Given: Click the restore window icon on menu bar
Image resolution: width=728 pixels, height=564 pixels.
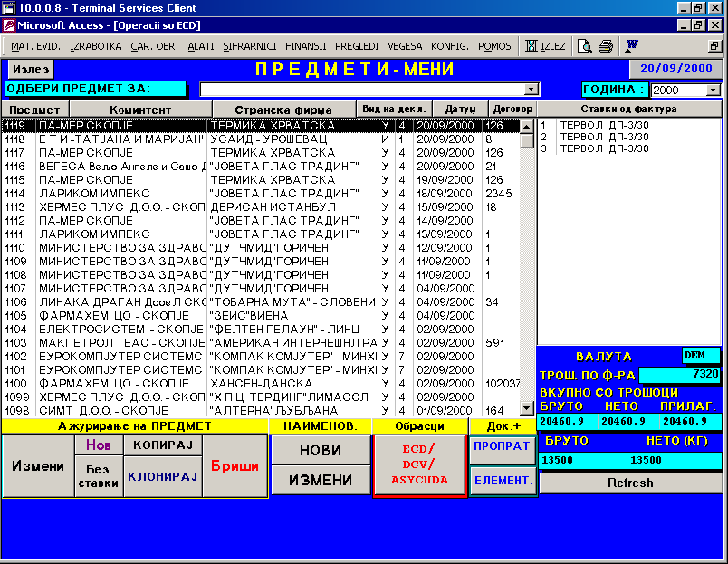Looking at the screenshot, I should pyautogui.click(x=714, y=46).
